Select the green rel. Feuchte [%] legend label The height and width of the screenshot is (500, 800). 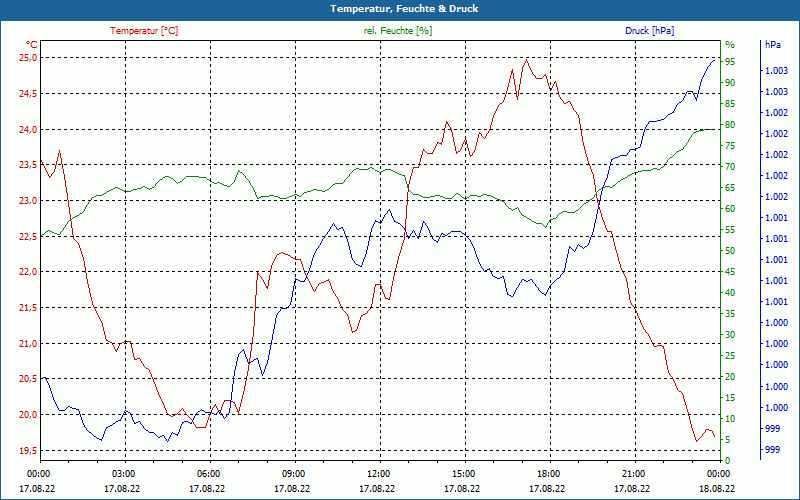(x=398, y=31)
